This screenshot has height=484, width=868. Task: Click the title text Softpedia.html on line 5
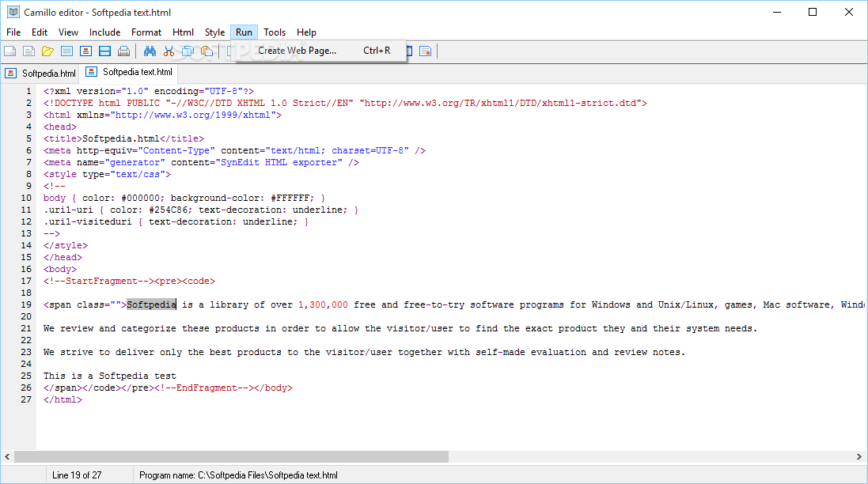click(121, 138)
